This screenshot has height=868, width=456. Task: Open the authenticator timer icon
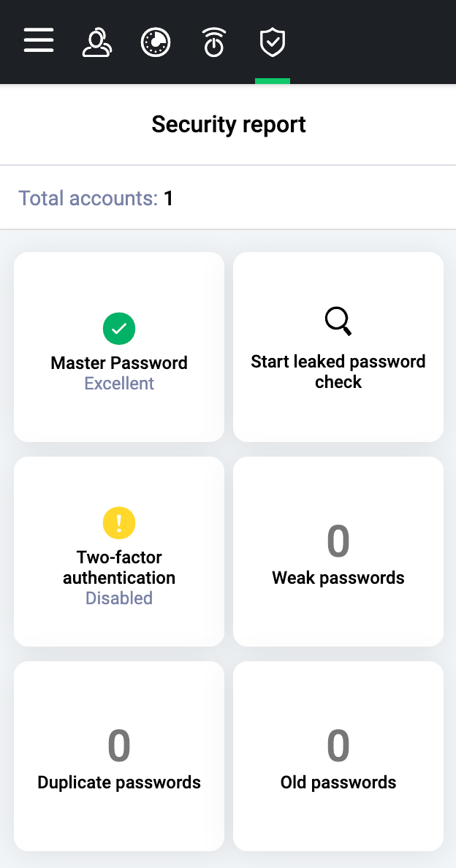pyautogui.click(x=213, y=42)
